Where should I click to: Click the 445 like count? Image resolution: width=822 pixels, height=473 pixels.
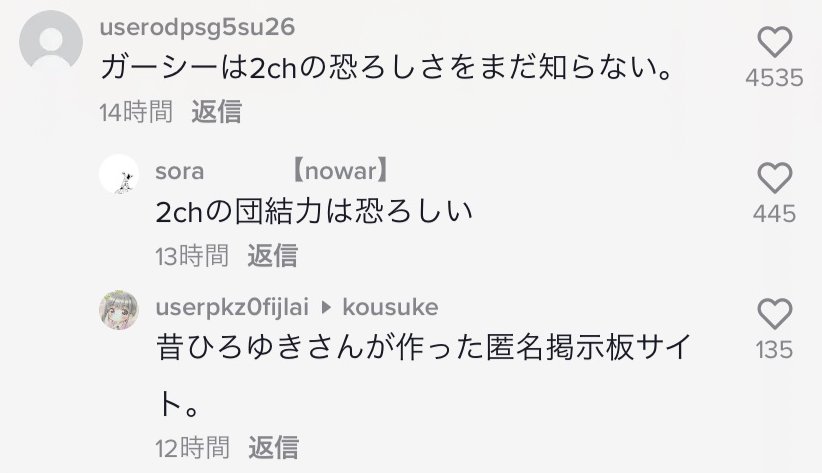click(x=774, y=214)
